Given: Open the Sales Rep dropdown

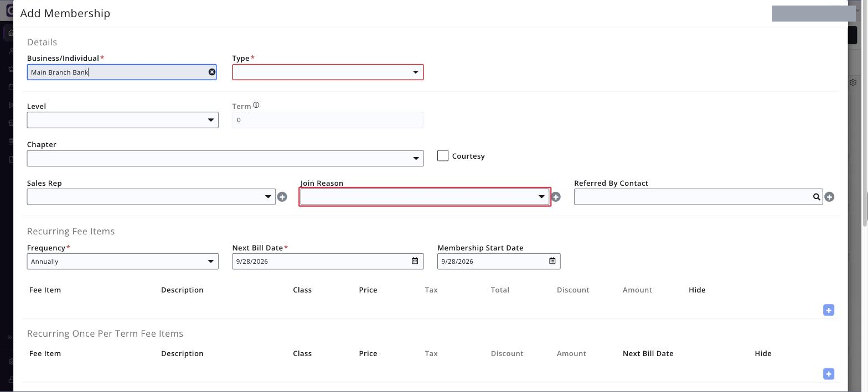Looking at the screenshot, I should click(x=151, y=197).
